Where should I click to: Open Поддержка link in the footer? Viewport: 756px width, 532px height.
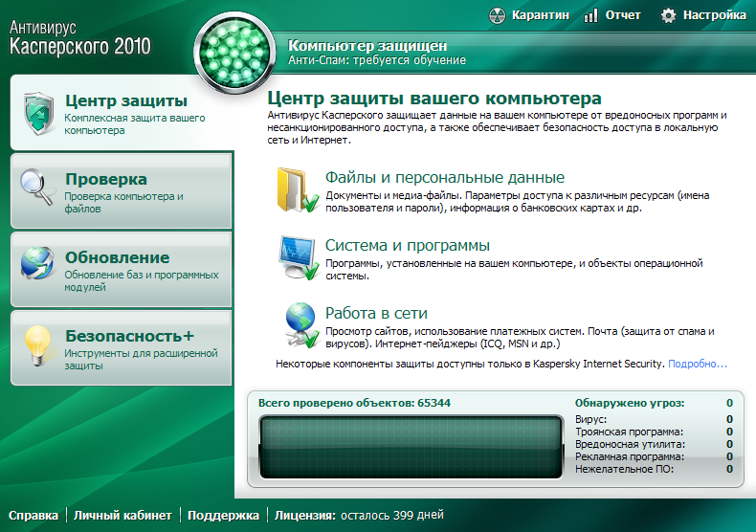coord(223,516)
